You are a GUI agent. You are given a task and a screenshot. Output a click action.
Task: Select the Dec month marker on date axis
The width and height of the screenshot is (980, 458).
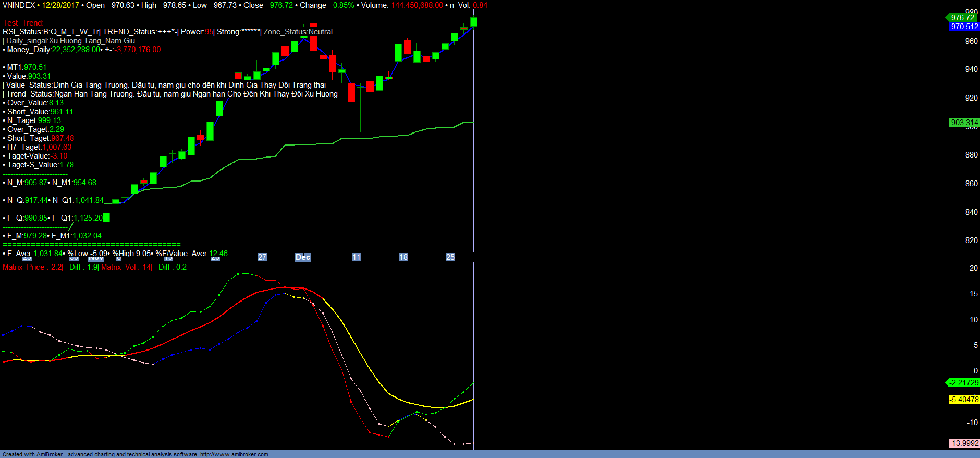point(303,257)
